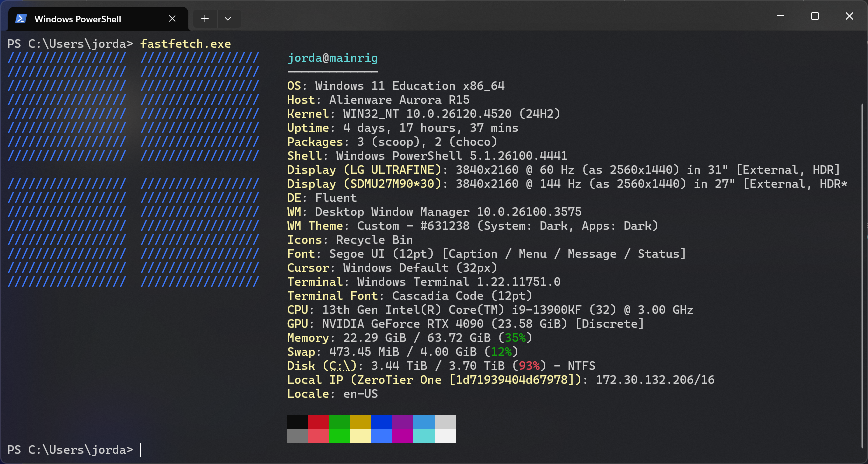The width and height of the screenshot is (868, 464).
Task: Close the terminal window
Action: click(849, 16)
